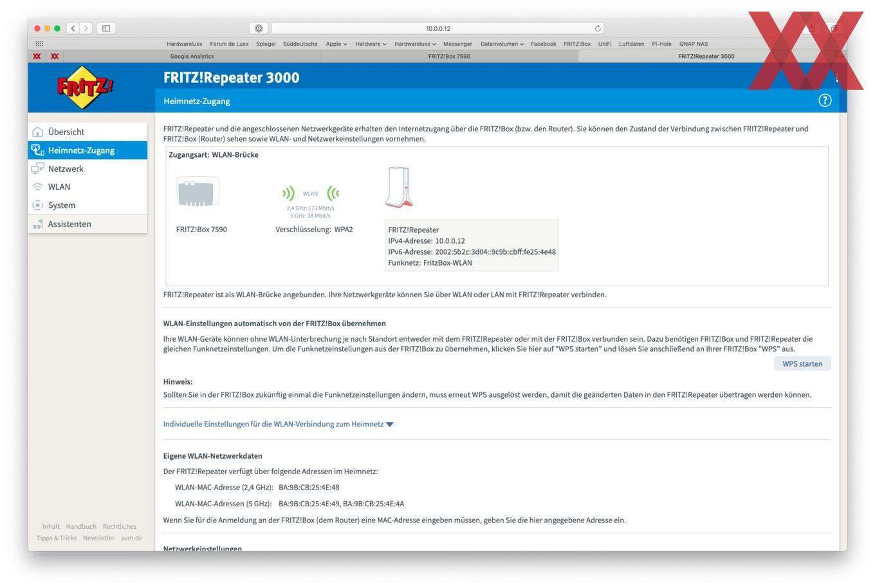Viewport: 875px width, 588px height.
Task: Click the Übersicht house icon
Action: 38,132
